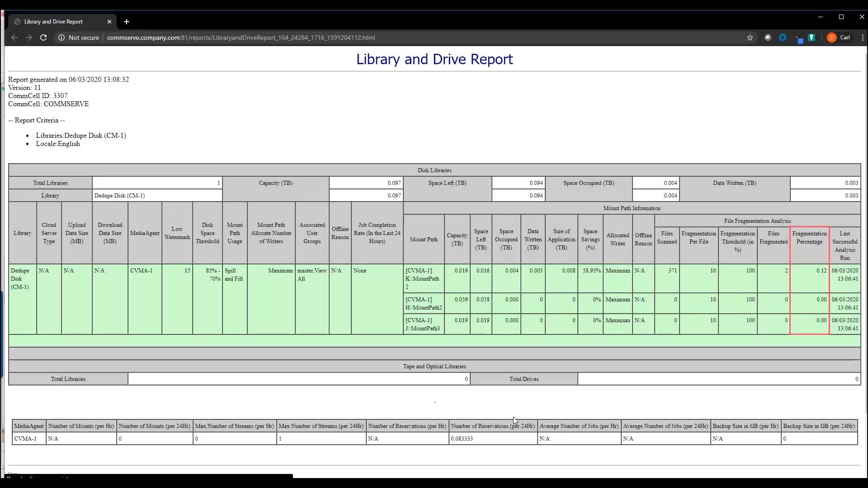Image resolution: width=868 pixels, height=488 pixels.
Task: Open the blue circular extension icon
Action: coord(783,38)
